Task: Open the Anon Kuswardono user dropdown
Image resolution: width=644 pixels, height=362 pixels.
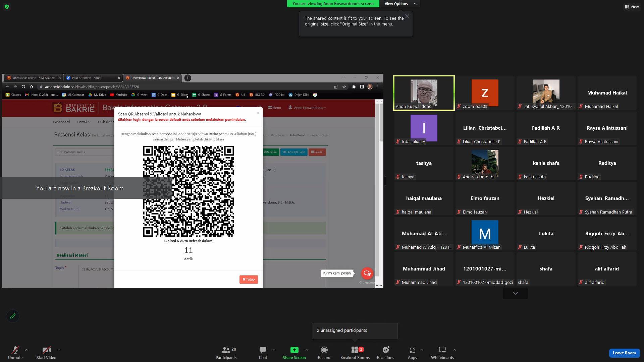Action: 307,108
